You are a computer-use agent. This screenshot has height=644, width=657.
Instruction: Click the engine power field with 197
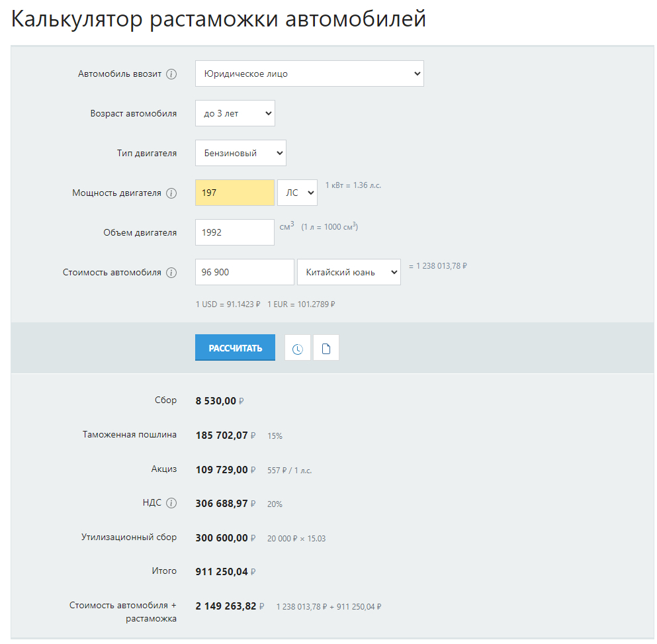tap(234, 193)
